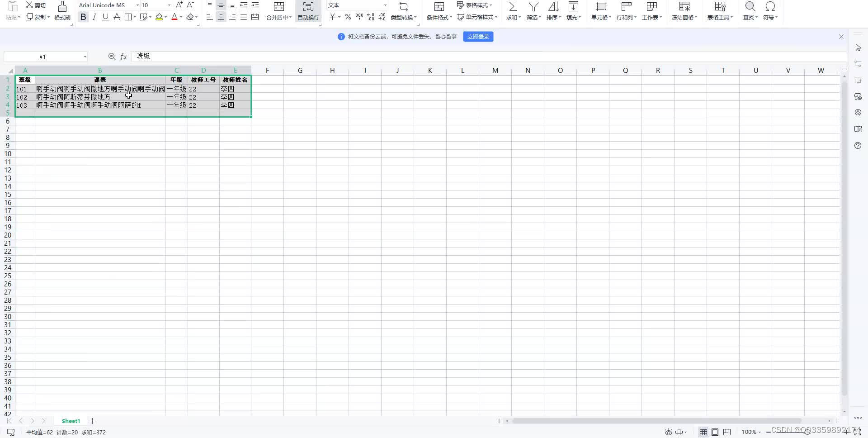The height and width of the screenshot is (438, 868).
Task: Align text right
Action: 232,17
